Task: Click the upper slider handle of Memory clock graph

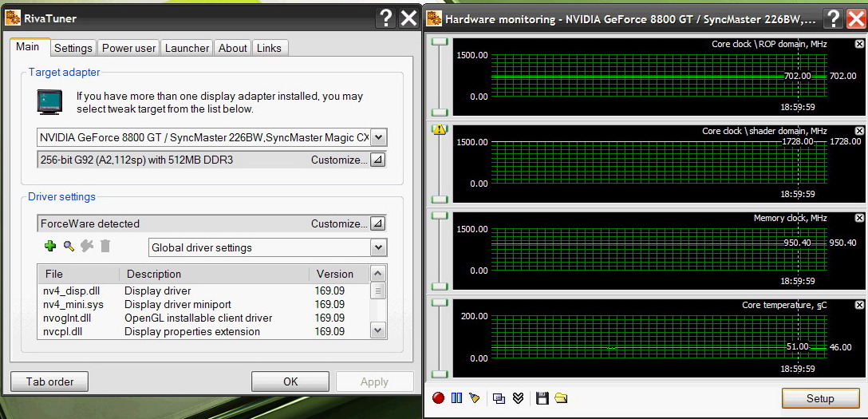Action: (x=440, y=215)
